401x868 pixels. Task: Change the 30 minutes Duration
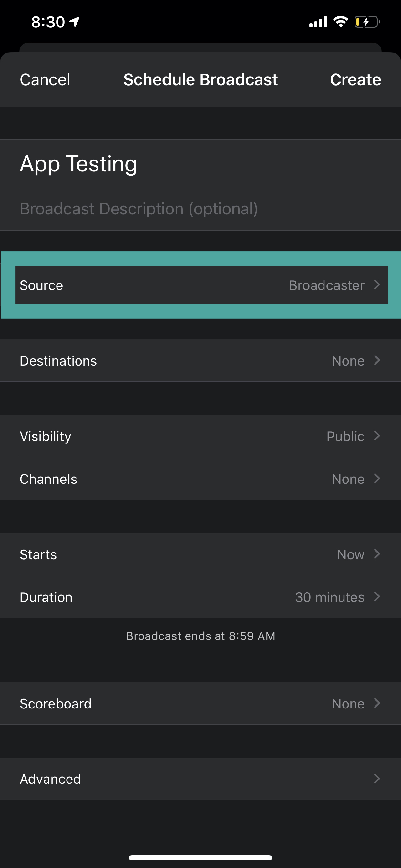click(201, 597)
